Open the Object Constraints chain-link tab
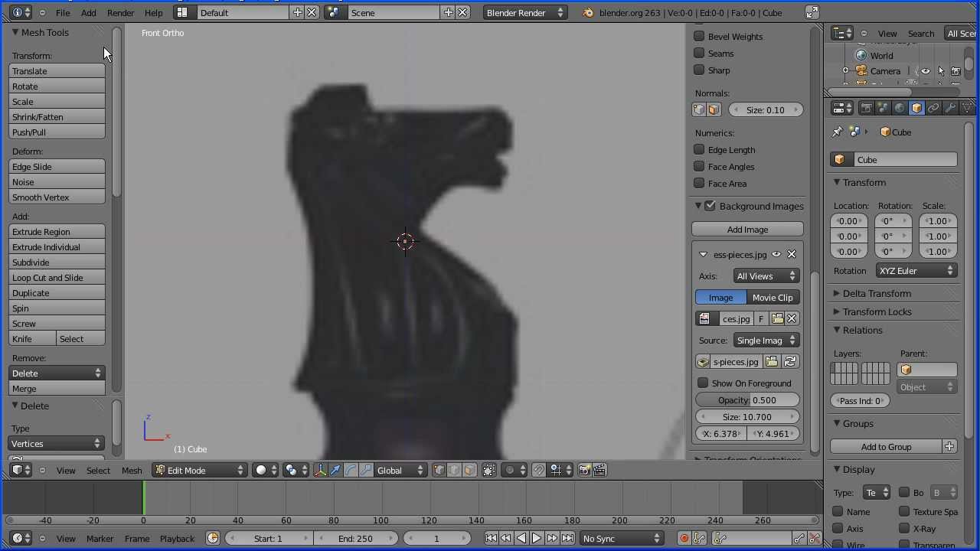 (x=933, y=108)
